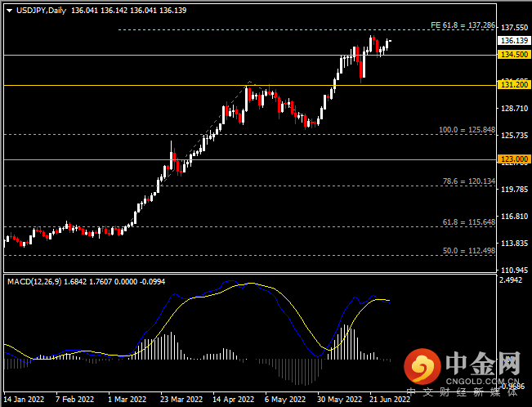
Task: Click the 6 May 2022 date label
Action: [x=285, y=399]
